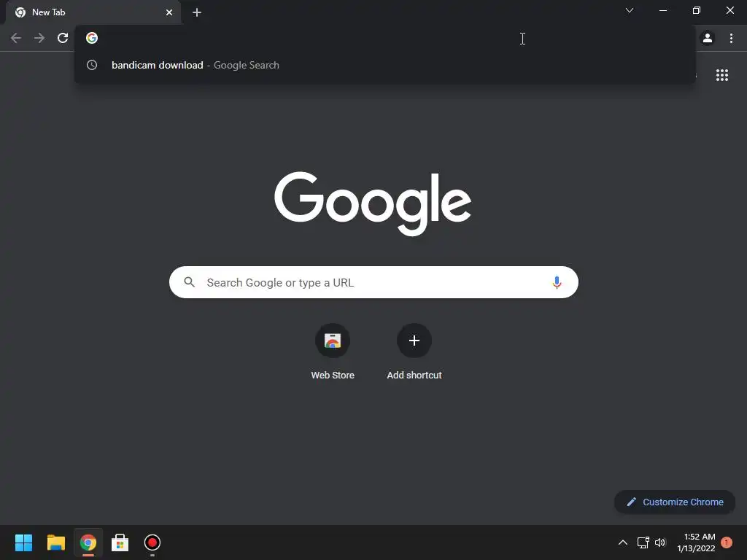Click the magnifier icon in the search box
Viewport: 747px width, 560px height.
point(189,282)
